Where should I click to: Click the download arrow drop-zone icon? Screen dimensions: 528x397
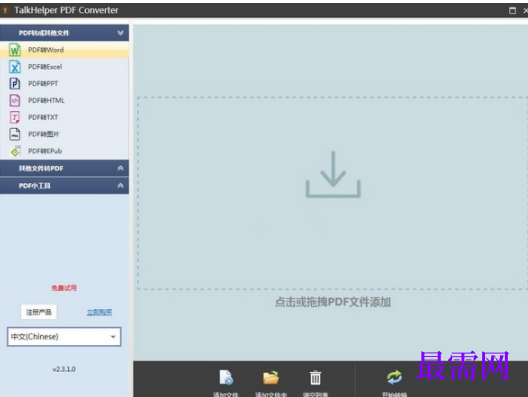[333, 174]
